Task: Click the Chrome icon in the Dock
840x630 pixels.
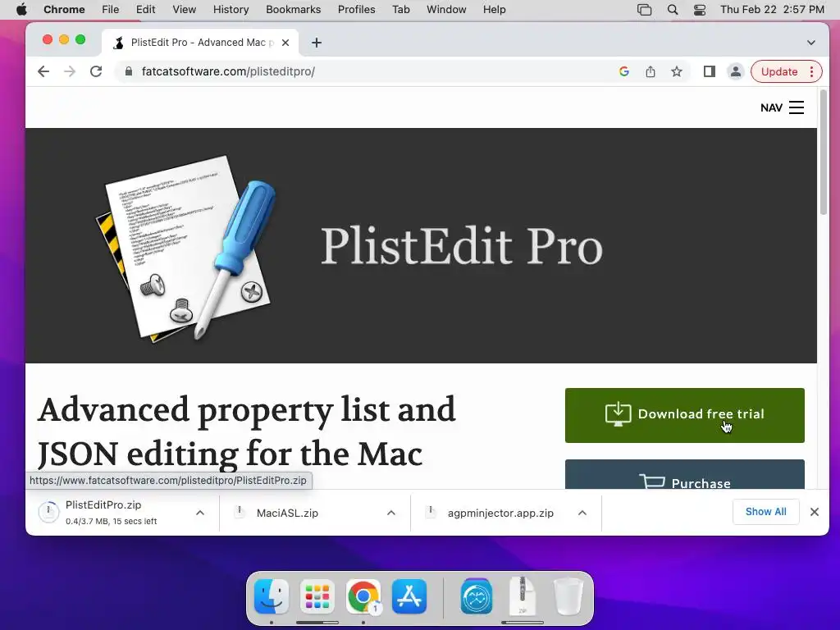Action: pos(363,596)
